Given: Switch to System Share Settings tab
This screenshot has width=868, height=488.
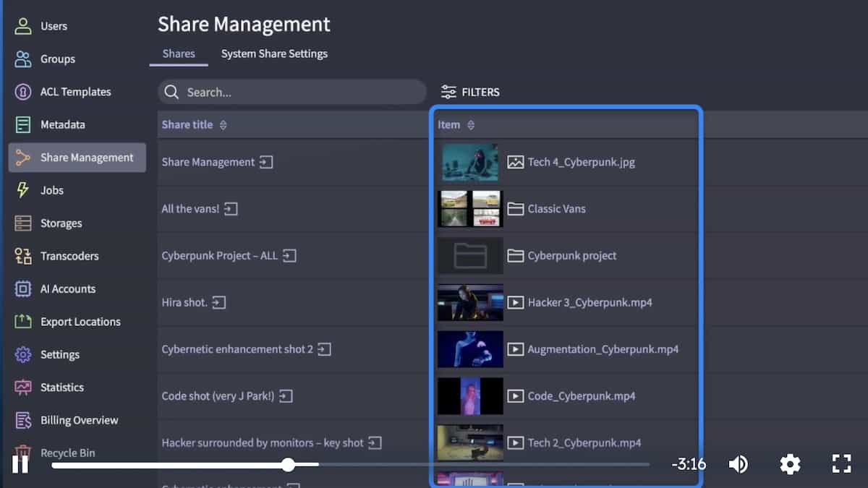Looking at the screenshot, I should pyautogui.click(x=274, y=53).
